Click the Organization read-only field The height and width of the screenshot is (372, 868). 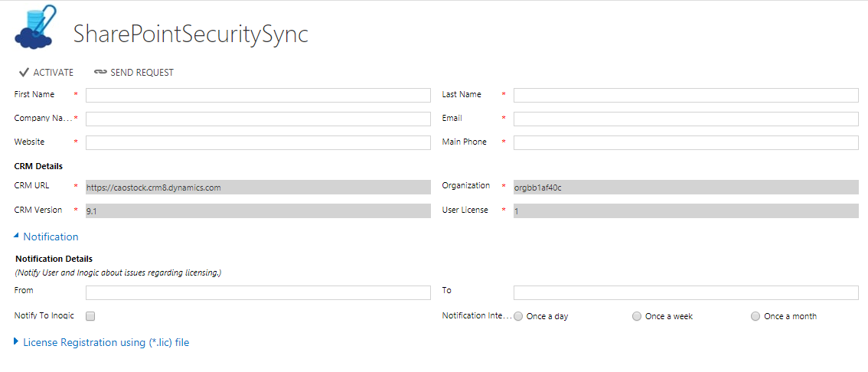(686, 187)
